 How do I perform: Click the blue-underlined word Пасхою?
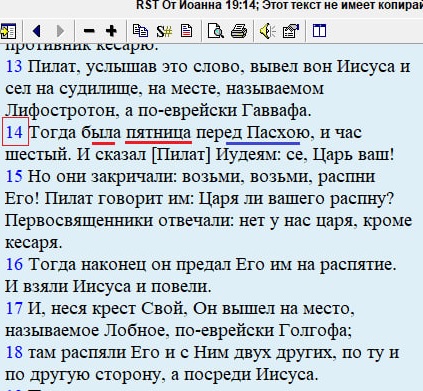pos(278,133)
